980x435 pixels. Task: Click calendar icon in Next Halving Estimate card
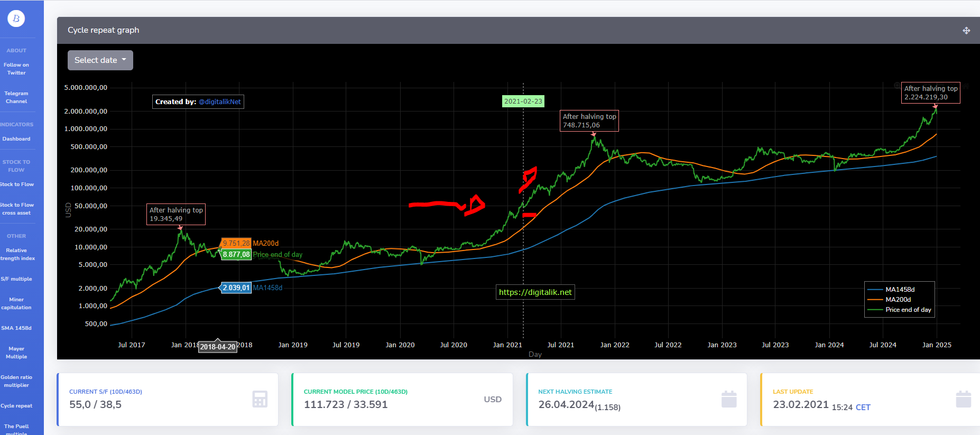point(729,399)
